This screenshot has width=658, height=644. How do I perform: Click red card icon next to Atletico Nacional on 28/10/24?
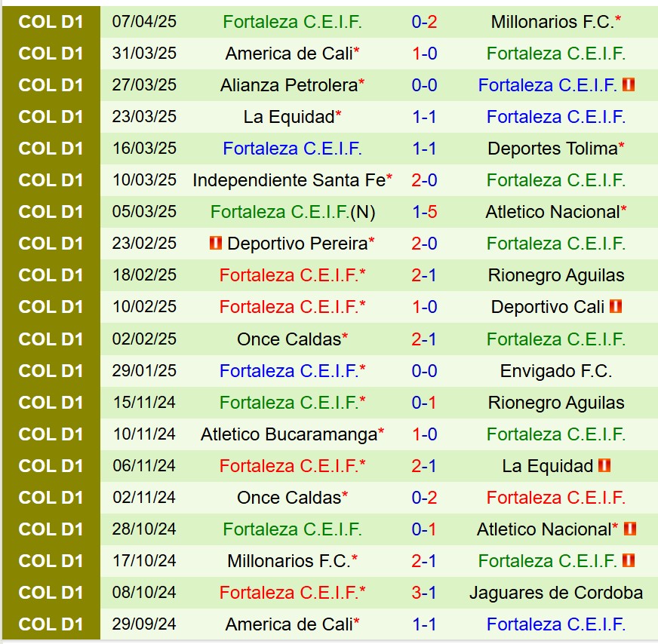[x=630, y=529]
